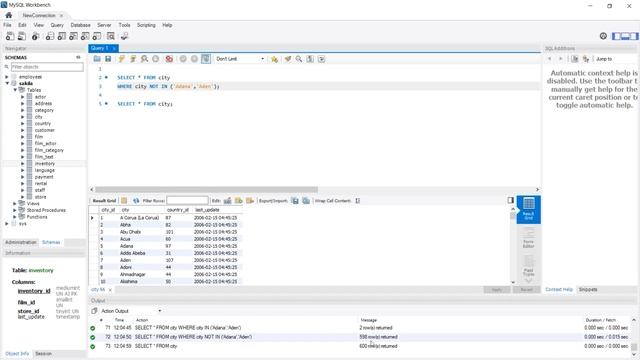Open the search table data icon

click(x=111, y=36)
